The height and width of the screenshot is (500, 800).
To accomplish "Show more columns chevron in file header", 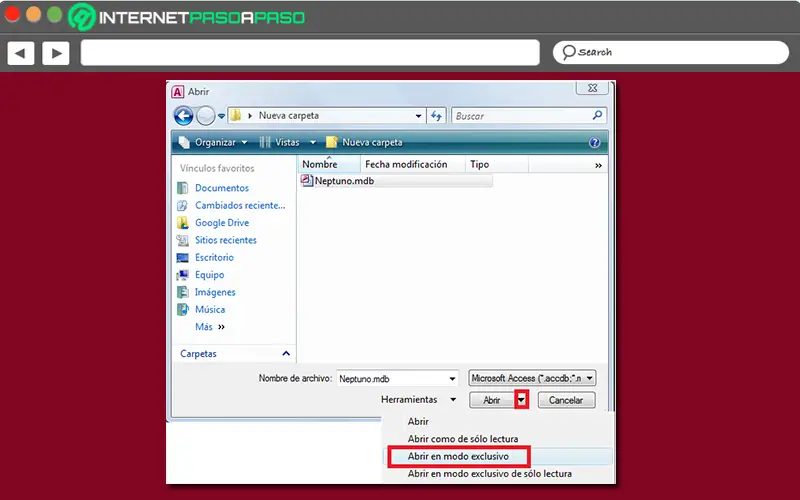I will pyautogui.click(x=598, y=165).
